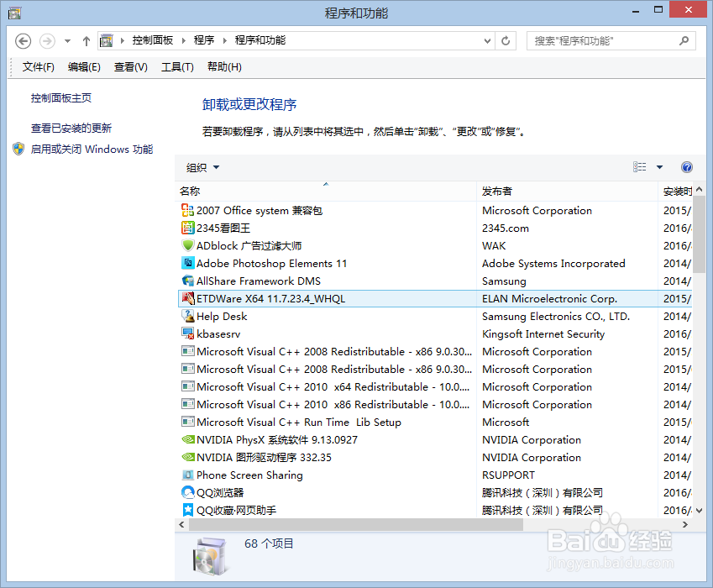Select the NVIDIA PhysX 系统软件 icon

(x=188, y=440)
